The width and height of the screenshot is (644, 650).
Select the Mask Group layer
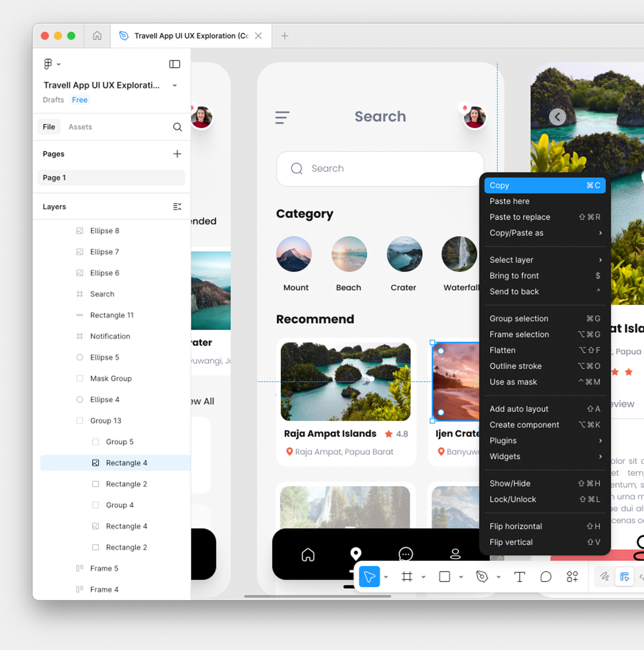pos(111,378)
